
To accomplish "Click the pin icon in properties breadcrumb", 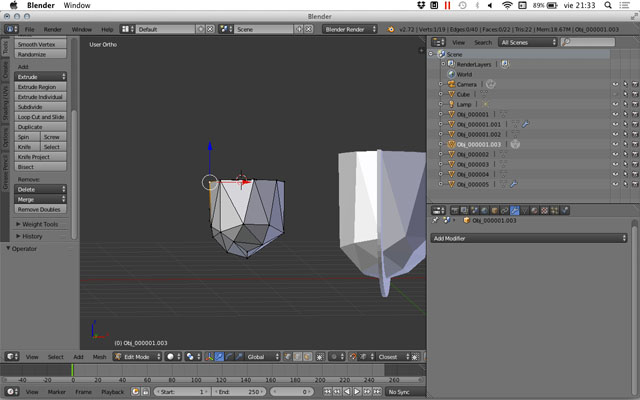I will coord(436,220).
